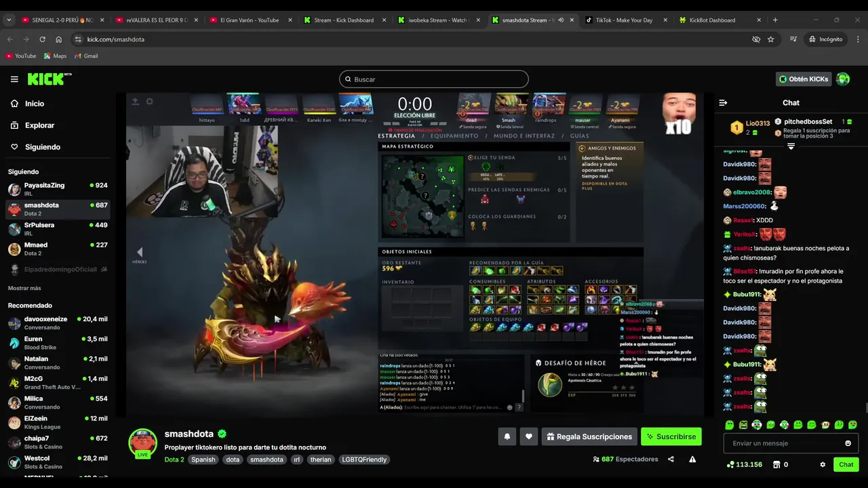Screen dimensions: 868x488
Task: Open chat settings gear icon
Action: (x=823, y=464)
